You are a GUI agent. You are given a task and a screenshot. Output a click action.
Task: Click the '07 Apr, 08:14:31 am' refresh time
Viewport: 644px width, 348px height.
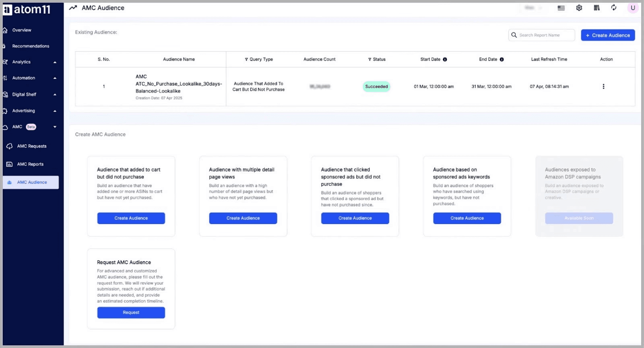[x=549, y=87]
